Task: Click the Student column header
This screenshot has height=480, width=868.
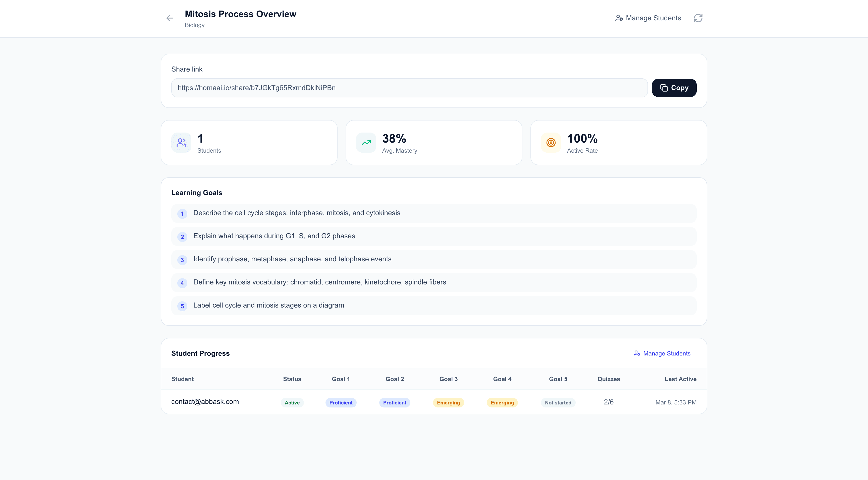Action: coord(182,379)
